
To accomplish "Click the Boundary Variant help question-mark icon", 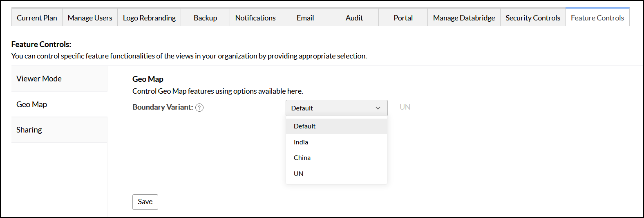I will click(x=199, y=108).
